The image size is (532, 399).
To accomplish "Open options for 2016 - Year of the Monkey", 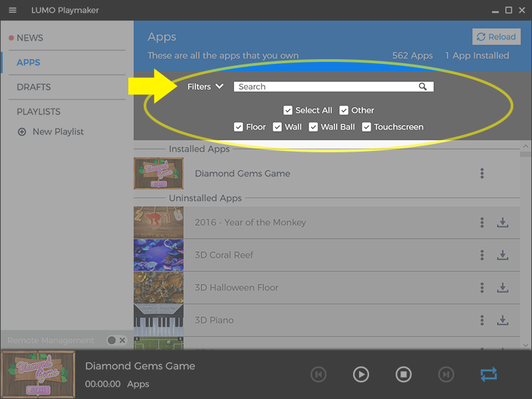I will click(481, 223).
